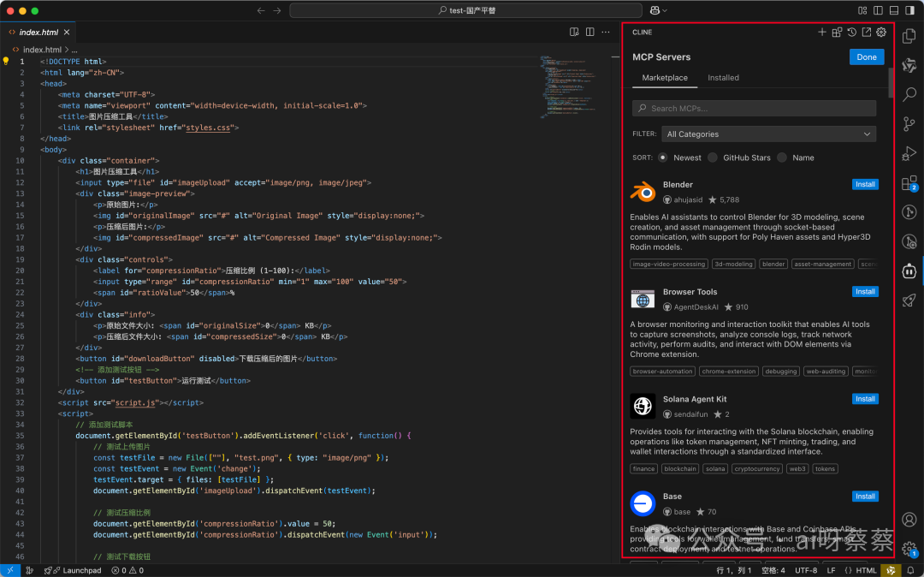Open Cline settings gear icon
Screen dimensions: 924x577
tap(881, 32)
